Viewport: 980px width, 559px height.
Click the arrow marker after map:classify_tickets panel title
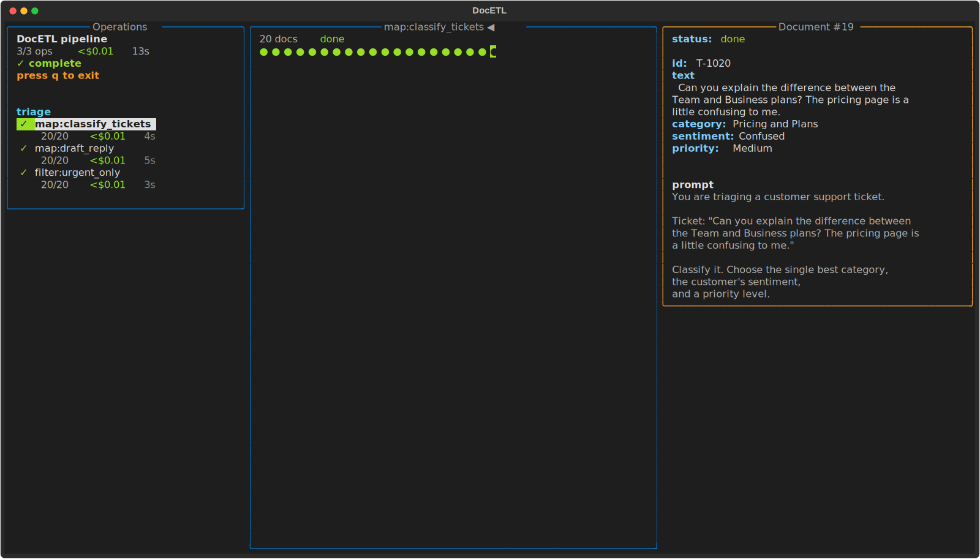491,28
